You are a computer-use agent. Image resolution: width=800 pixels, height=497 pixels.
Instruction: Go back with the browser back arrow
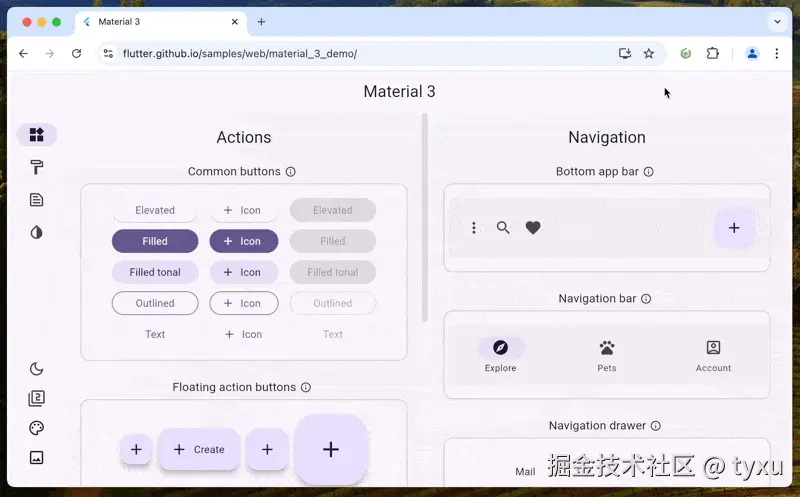pos(23,54)
